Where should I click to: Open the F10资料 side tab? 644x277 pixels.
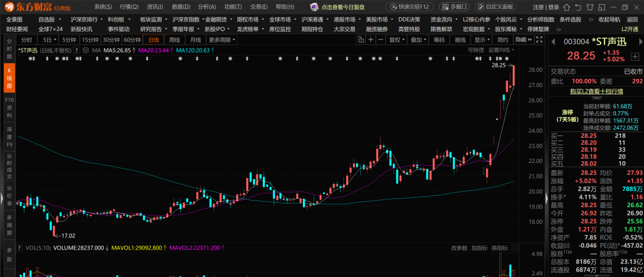tap(9, 107)
